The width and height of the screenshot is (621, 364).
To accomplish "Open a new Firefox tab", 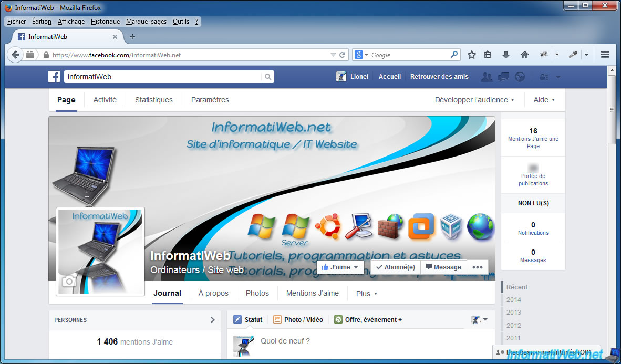I will tap(132, 37).
